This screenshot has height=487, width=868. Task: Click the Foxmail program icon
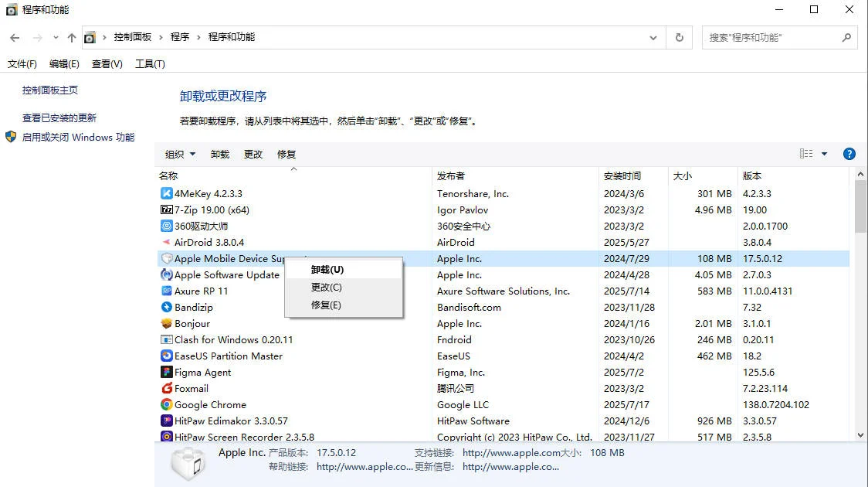[x=166, y=388]
